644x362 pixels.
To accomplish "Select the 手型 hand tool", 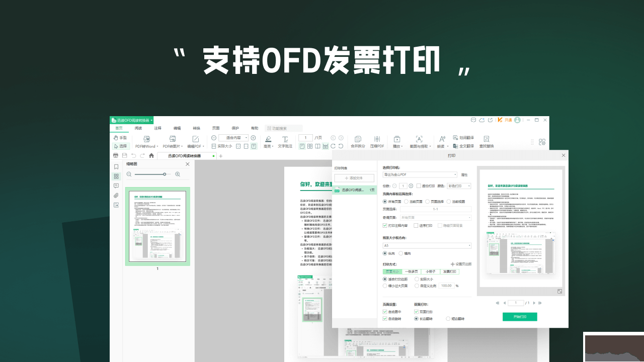I will pos(120,138).
